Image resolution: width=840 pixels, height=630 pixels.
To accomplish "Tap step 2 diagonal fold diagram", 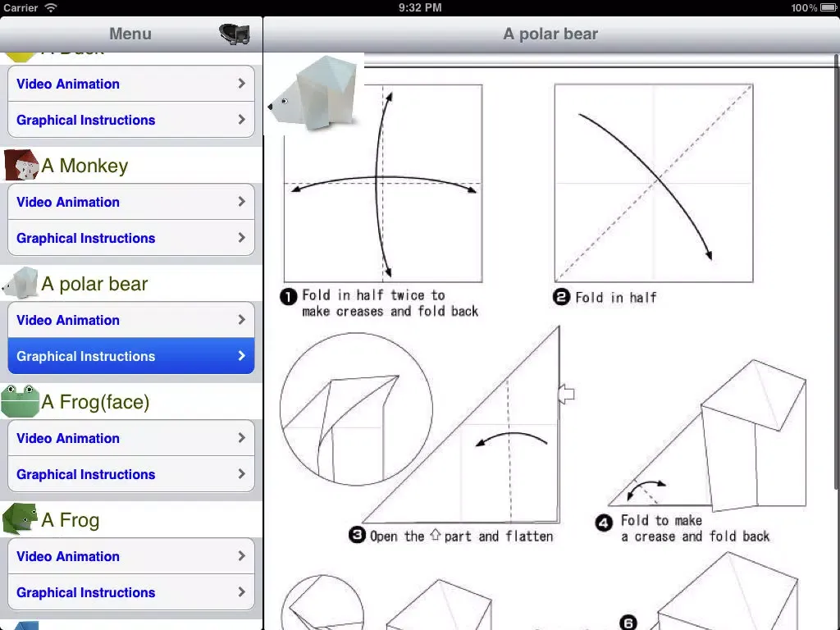I will (654, 183).
